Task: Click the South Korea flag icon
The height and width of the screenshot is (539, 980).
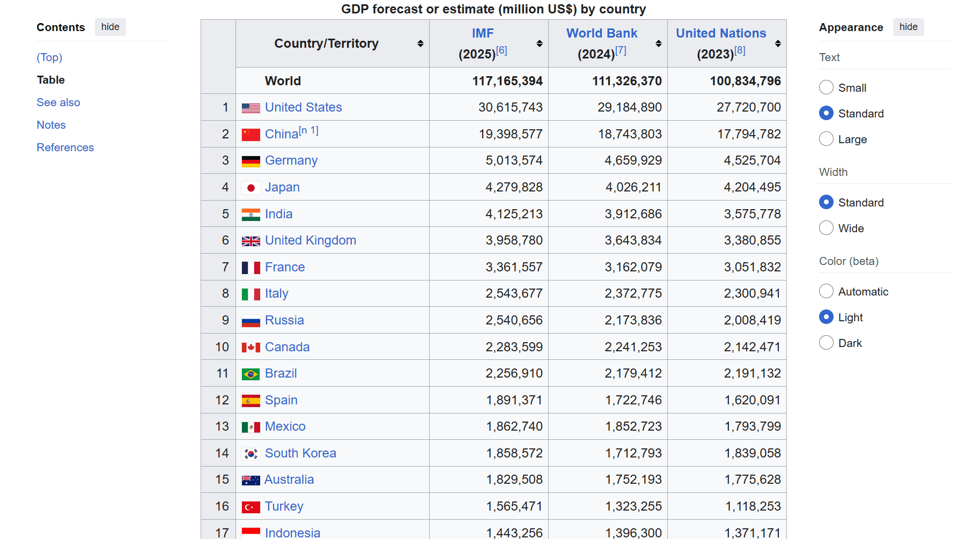Action: click(x=250, y=454)
